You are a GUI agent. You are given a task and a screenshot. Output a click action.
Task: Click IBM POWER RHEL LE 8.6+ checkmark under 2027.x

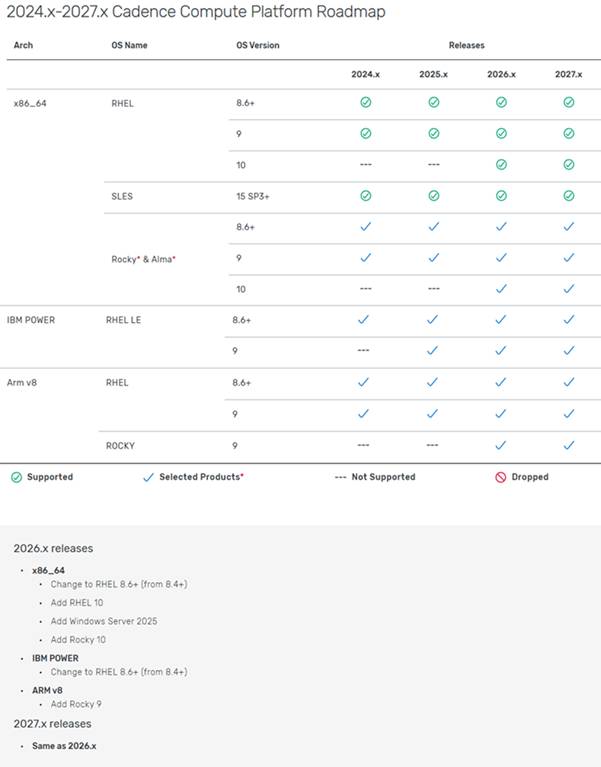click(569, 319)
